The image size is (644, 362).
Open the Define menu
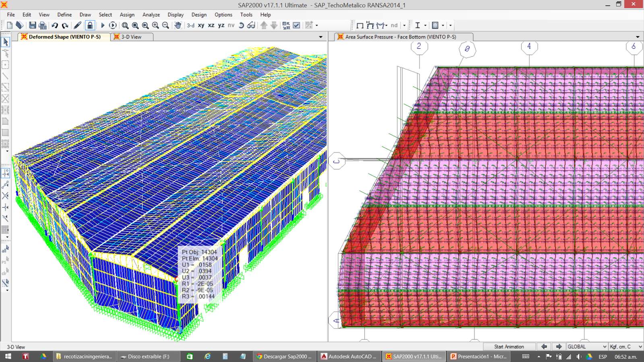tap(64, 14)
